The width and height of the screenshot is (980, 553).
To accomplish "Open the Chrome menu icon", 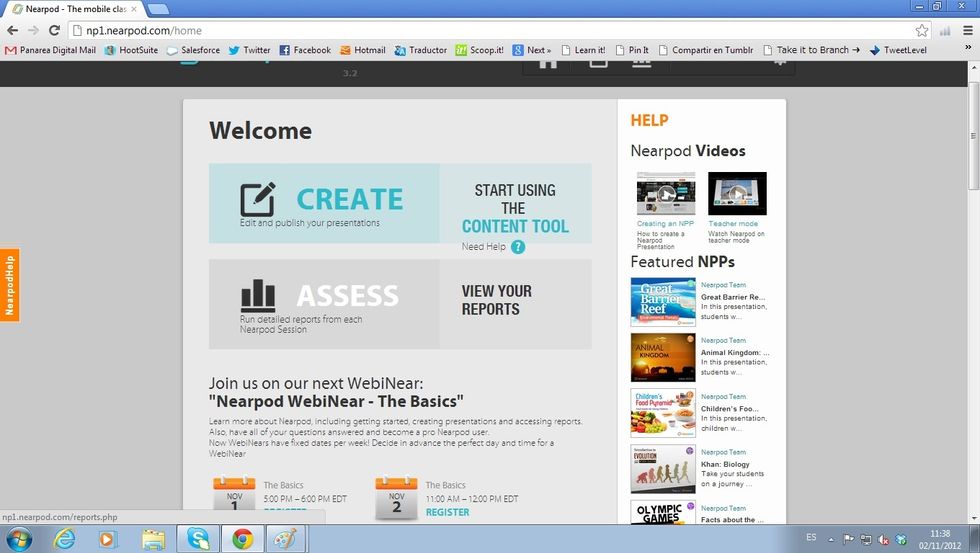I will coord(968,30).
